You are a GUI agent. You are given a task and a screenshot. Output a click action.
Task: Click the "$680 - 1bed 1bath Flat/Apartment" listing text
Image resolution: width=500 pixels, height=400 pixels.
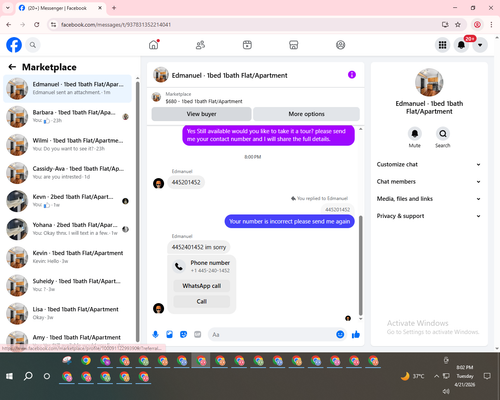(204, 101)
